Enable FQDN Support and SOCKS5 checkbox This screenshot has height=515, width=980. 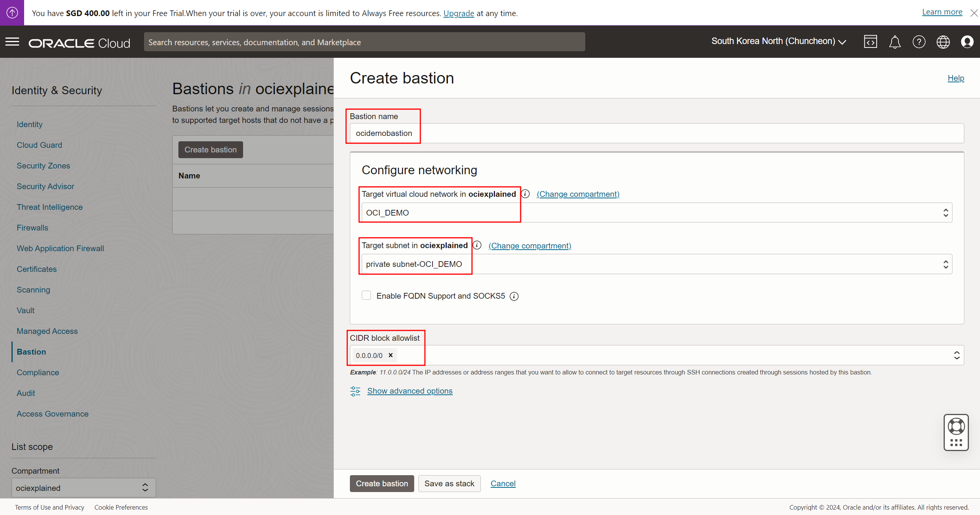pyautogui.click(x=366, y=295)
